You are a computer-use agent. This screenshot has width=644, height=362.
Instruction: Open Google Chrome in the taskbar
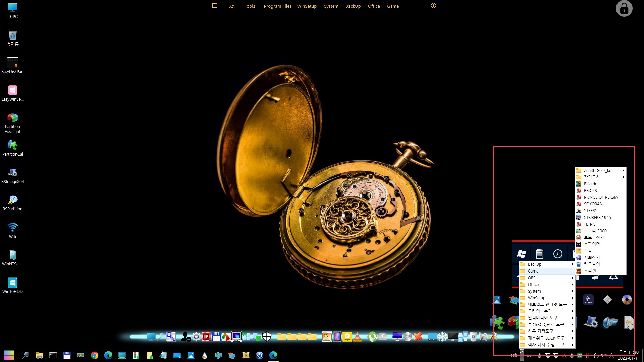95,355
